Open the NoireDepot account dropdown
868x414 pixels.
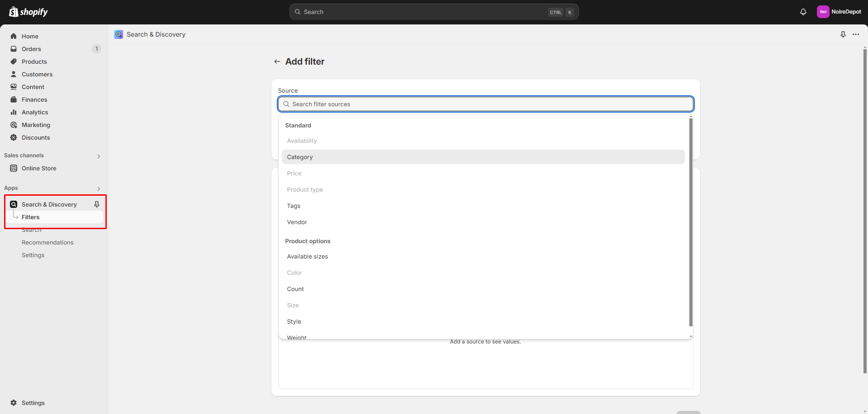(x=839, y=12)
